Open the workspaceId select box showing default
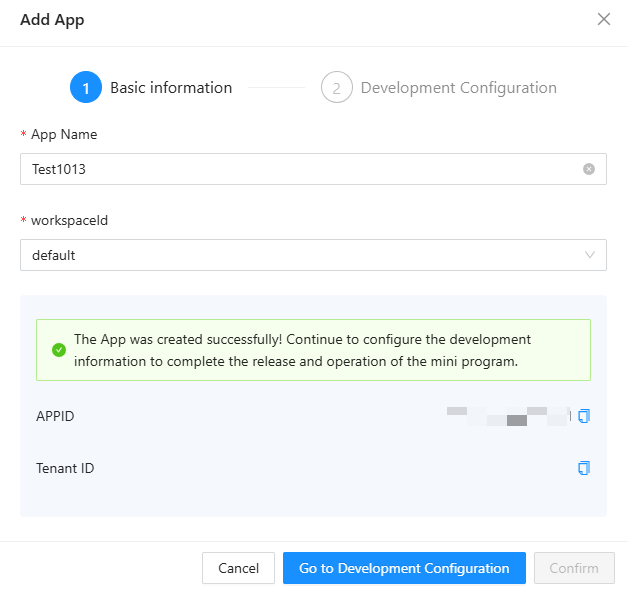The width and height of the screenshot is (628, 591). pos(300,255)
